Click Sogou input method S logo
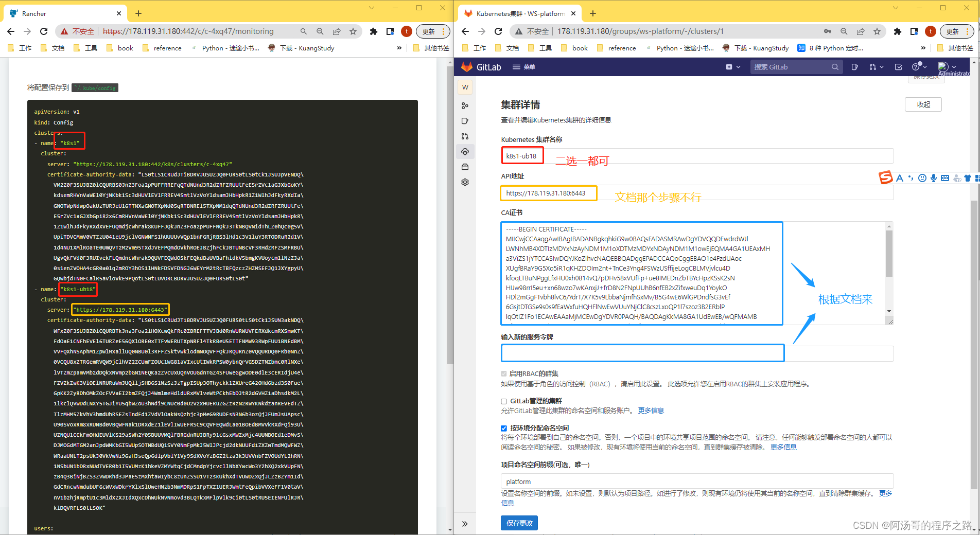Image resolution: width=980 pixels, height=535 pixels. click(886, 177)
